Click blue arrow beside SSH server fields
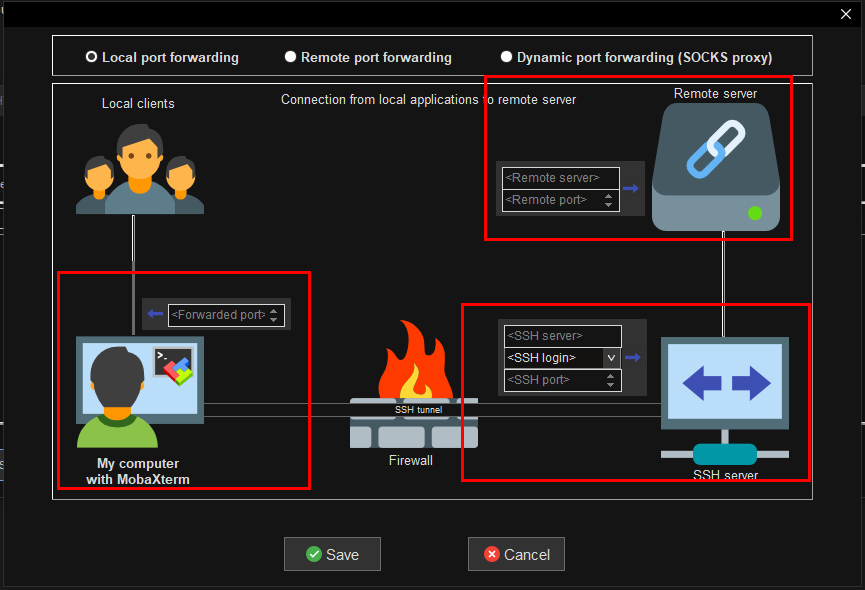This screenshot has width=865, height=590. tap(633, 358)
